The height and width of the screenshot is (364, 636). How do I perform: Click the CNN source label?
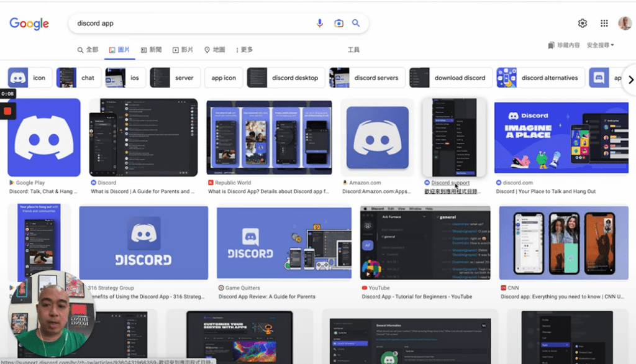pyautogui.click(x=513, y=288)
